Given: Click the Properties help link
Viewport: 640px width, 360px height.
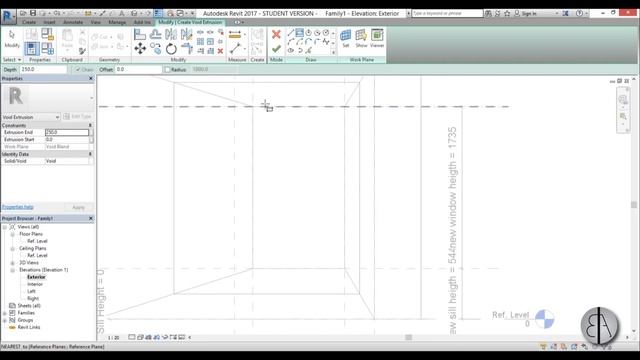Looking at the screenshot, I should (x=18, y=207).
